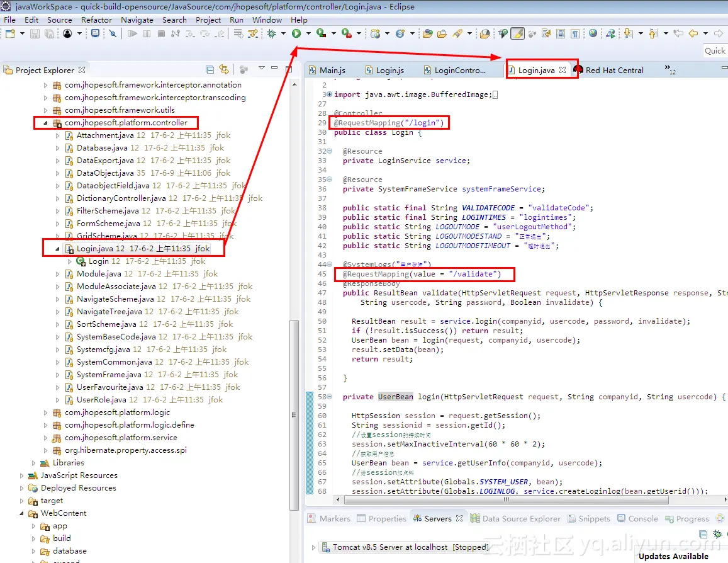The height and width of the screenshot is (563, 728).
Task: Click the Debug bug icon
Action: click(x=272, y=33)
